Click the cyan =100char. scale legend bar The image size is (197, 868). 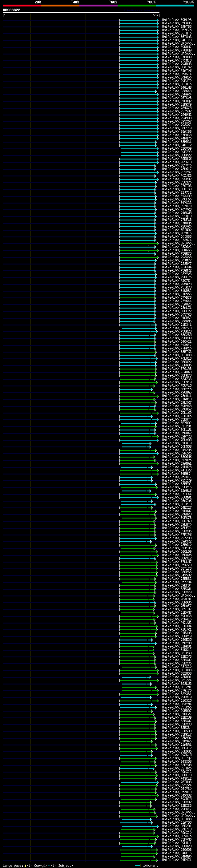(138, 866)
